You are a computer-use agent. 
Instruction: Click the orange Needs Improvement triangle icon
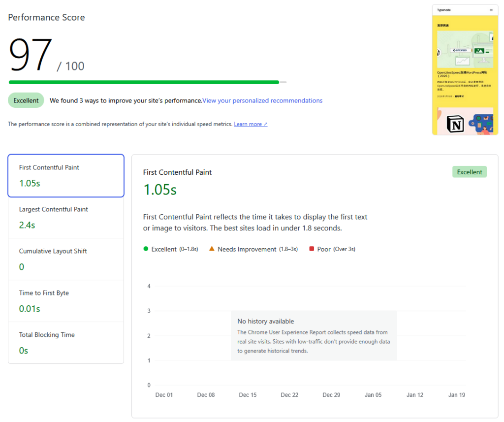[x=212, y=249]
